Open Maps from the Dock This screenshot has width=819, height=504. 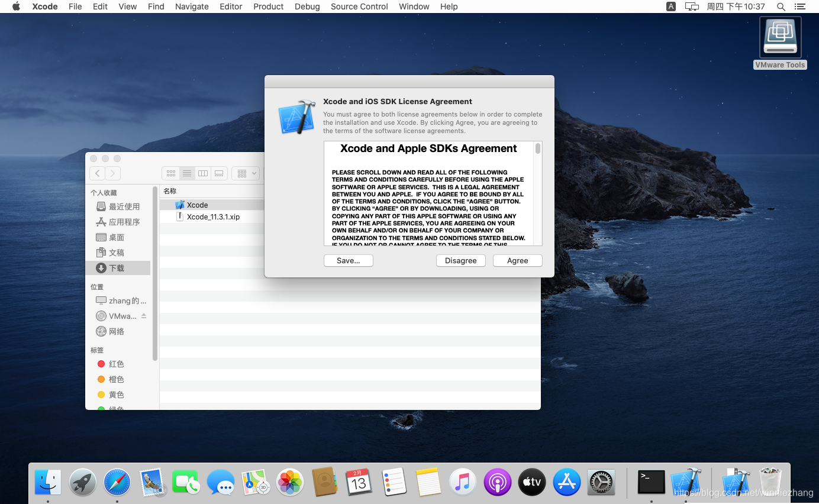[256, 482]
